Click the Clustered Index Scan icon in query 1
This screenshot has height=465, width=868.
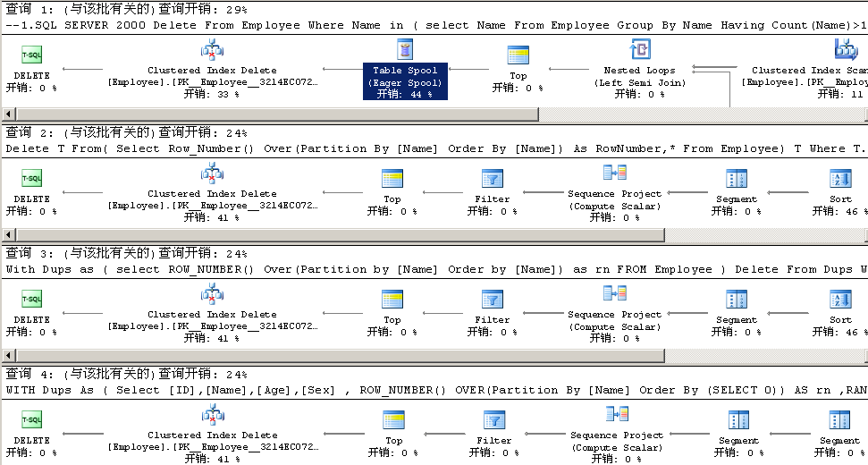845,50
